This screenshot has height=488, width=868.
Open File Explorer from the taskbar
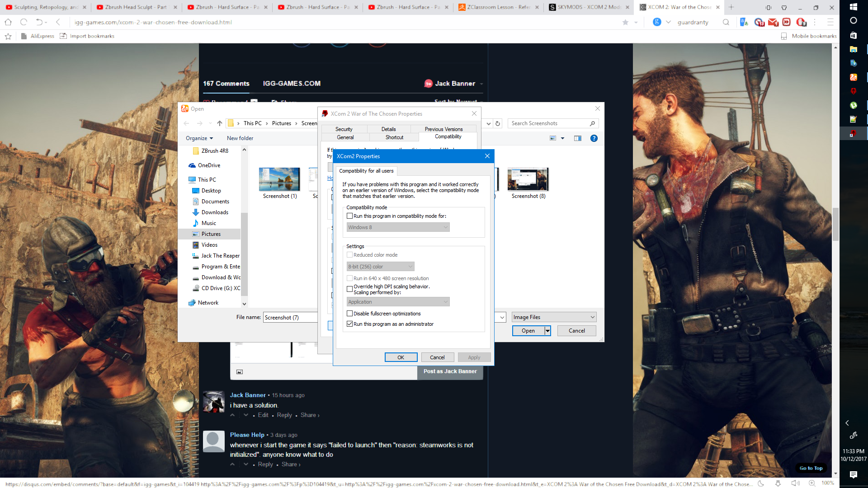pyautogui.click(x=854, y=49)
